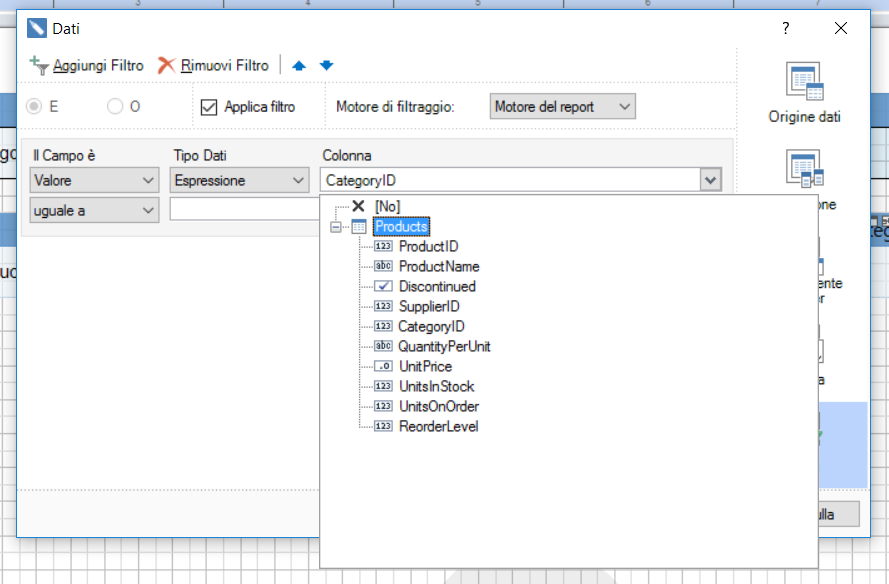The width and height of the screenshot is (889, 584).
Task: Open the uguale a operator dropdown
Action: 94,210
